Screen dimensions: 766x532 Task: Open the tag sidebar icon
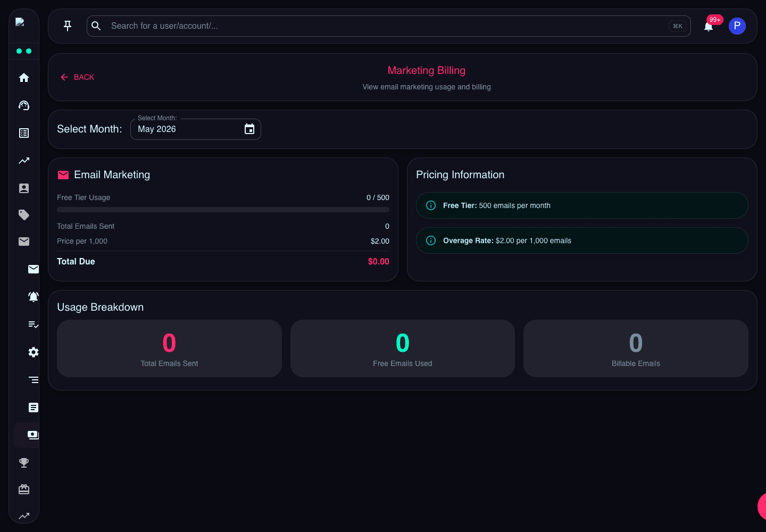tap(24, 215)
